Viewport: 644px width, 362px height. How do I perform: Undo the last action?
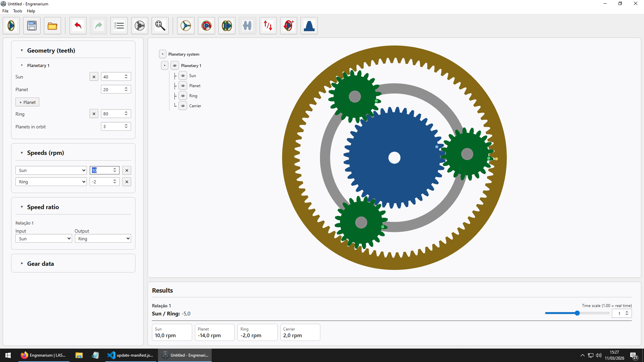(x=77, y=25)
